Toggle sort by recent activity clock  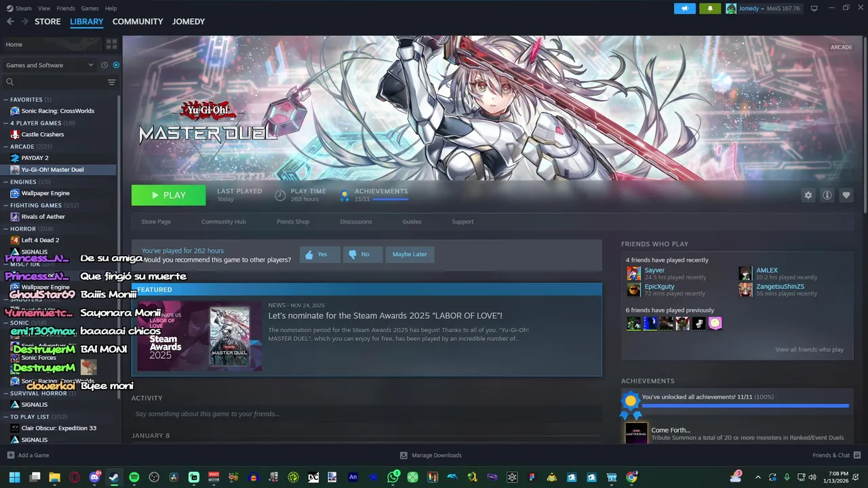[x=104, y=65]
